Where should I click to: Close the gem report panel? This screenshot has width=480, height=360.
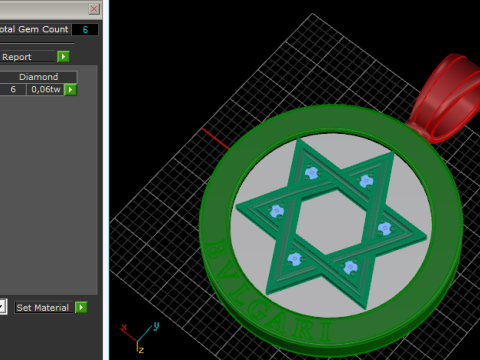point(94,9)
